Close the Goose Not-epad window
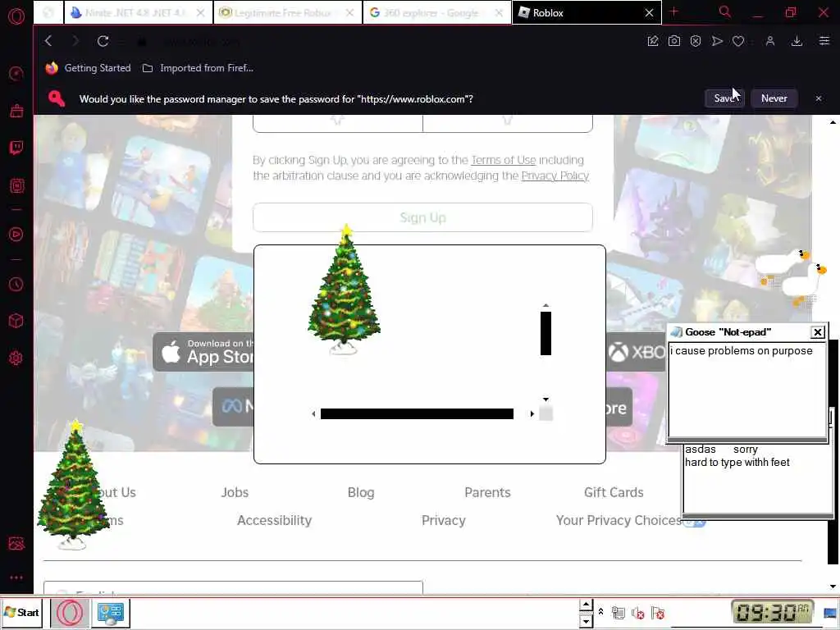Screen dimensions: 840x630 coord(818,332)
